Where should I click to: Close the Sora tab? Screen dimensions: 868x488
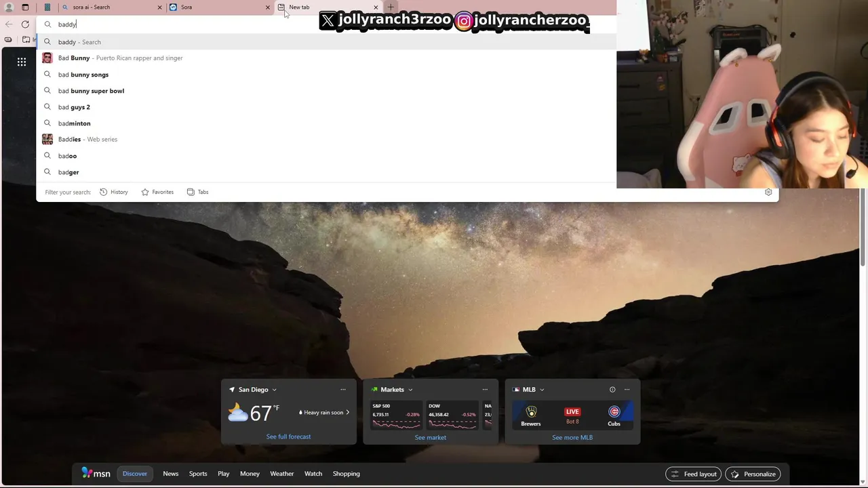pyautogui.click(x=268, y=7)
